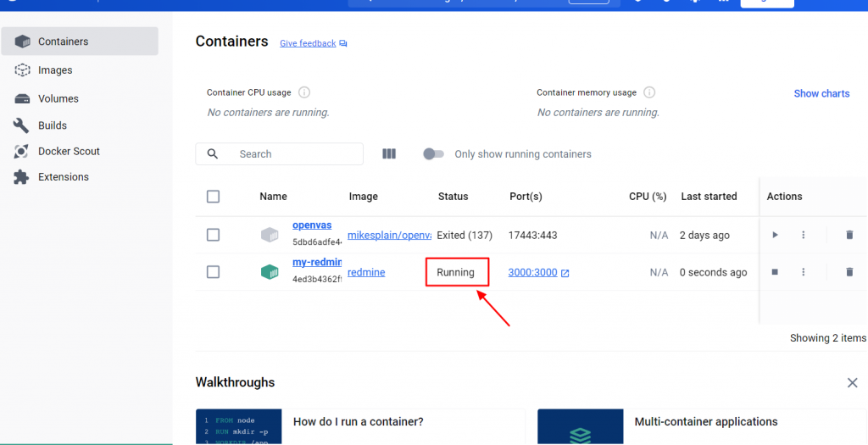The height and width of the screenshot is (445, 868).
Task: Click the green my-redmine container icon
Action: click(270, 272)
